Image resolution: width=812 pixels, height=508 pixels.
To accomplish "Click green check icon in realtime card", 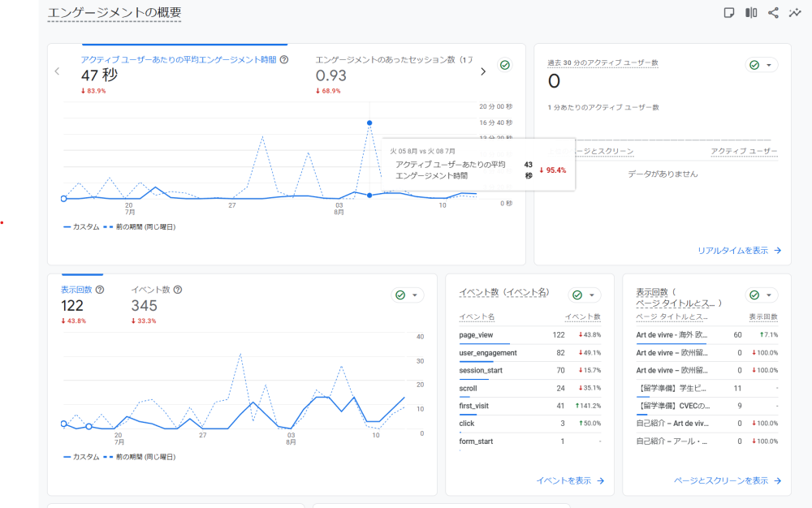I will pyautogui.click(x=754, y=65).
